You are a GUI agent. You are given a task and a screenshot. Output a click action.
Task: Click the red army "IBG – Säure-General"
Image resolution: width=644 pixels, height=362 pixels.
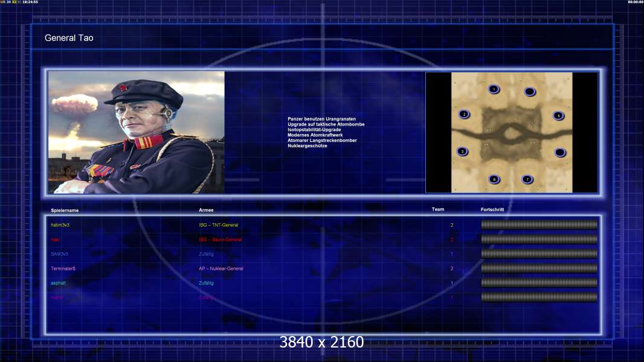click(x=220, y=240)
